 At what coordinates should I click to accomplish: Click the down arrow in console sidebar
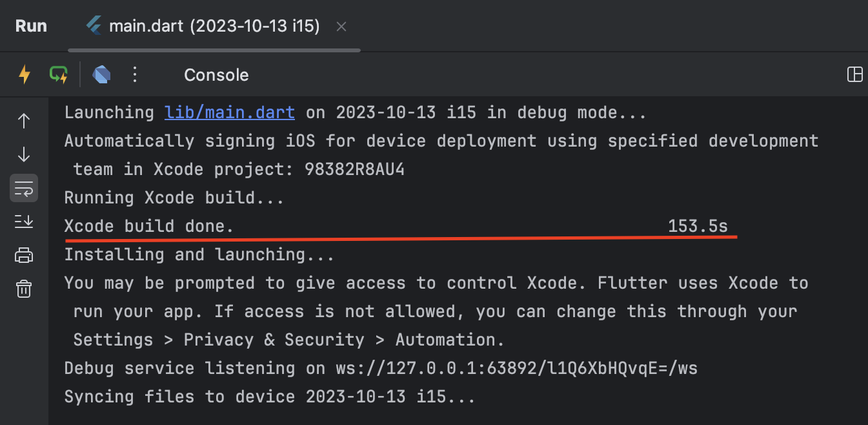pos(24,154)
